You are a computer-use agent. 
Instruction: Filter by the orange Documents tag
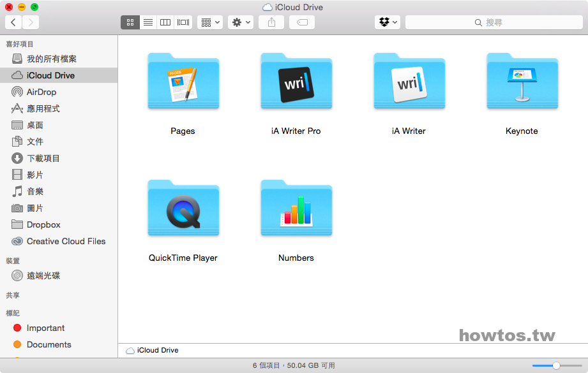click(x=59, y=344)
